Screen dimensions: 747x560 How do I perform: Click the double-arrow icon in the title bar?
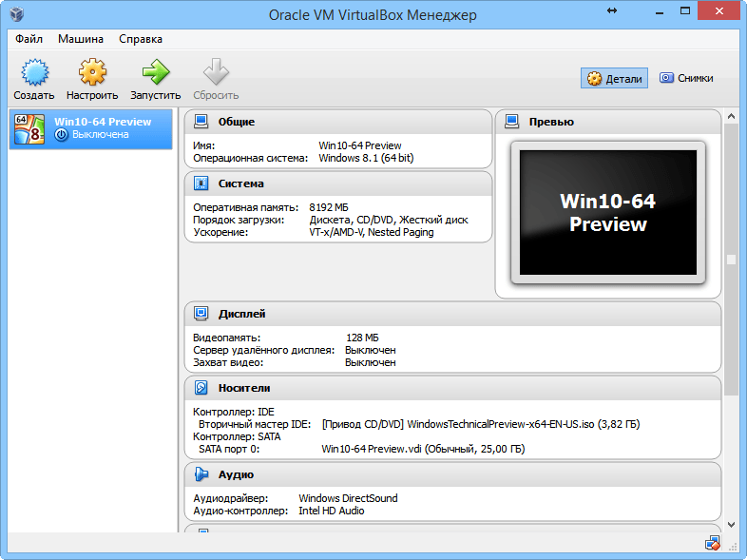coord(612,10)
